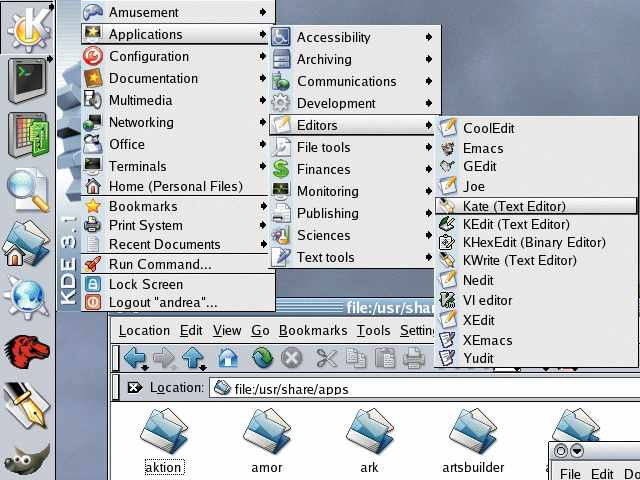Launch KHexEdit (Binary Editor)
Viewport: 640px width, 480px height.
point(536,242)
